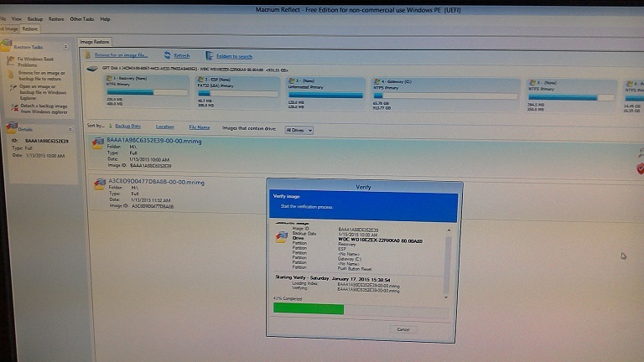
Task: Click Fix Windows Boot Problems task
Action: point(36,62)
